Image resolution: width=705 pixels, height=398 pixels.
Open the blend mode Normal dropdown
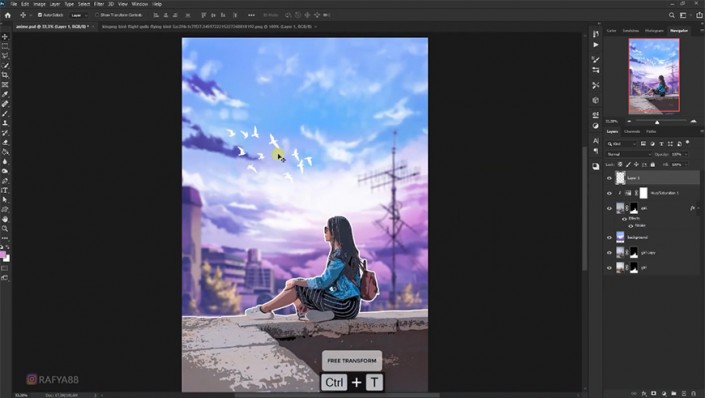pos(629,154)
